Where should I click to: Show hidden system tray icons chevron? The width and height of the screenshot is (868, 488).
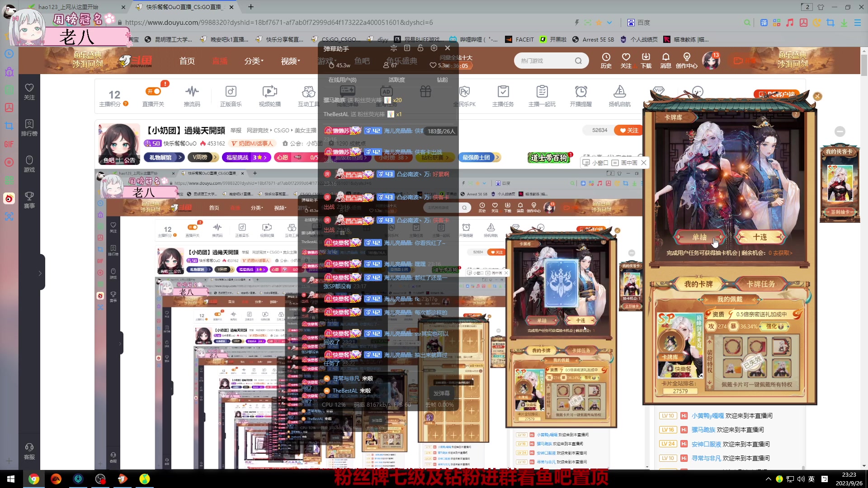768,479
